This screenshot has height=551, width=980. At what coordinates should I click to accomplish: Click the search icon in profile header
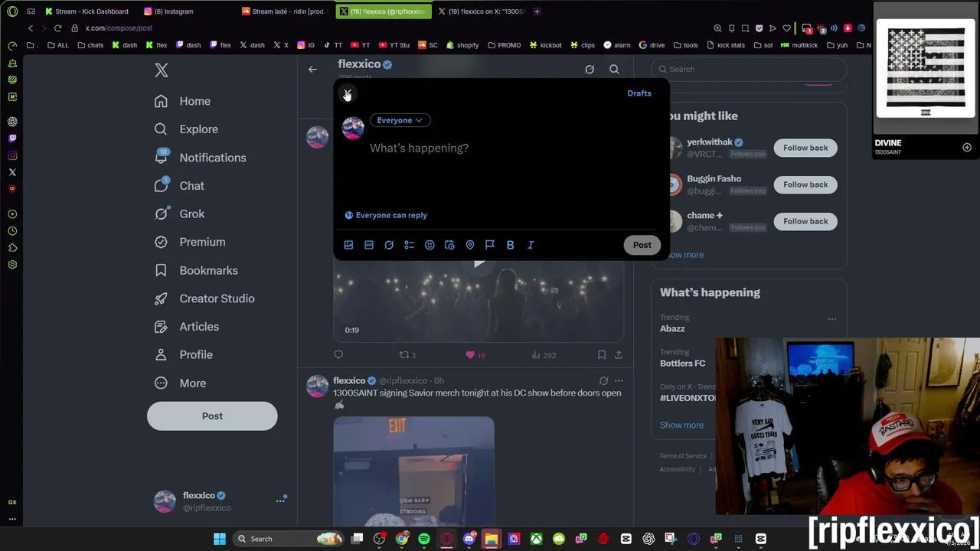coord(614,70)
